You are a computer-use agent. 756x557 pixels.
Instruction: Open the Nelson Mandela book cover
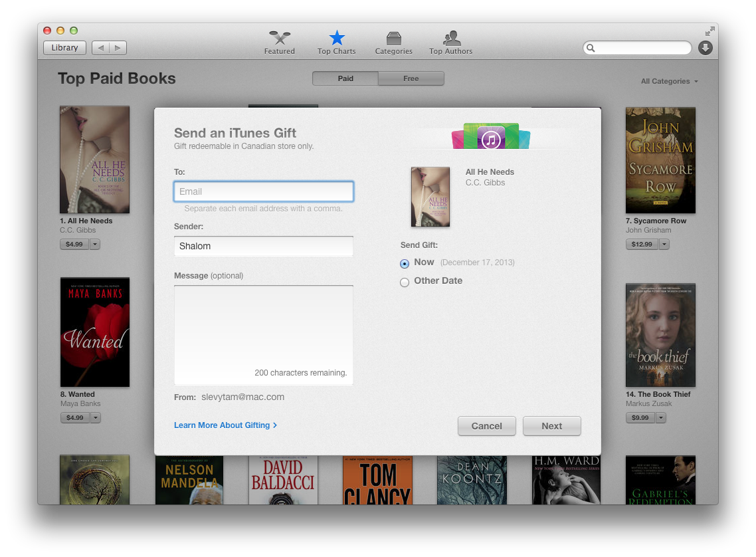click(189, 481)
